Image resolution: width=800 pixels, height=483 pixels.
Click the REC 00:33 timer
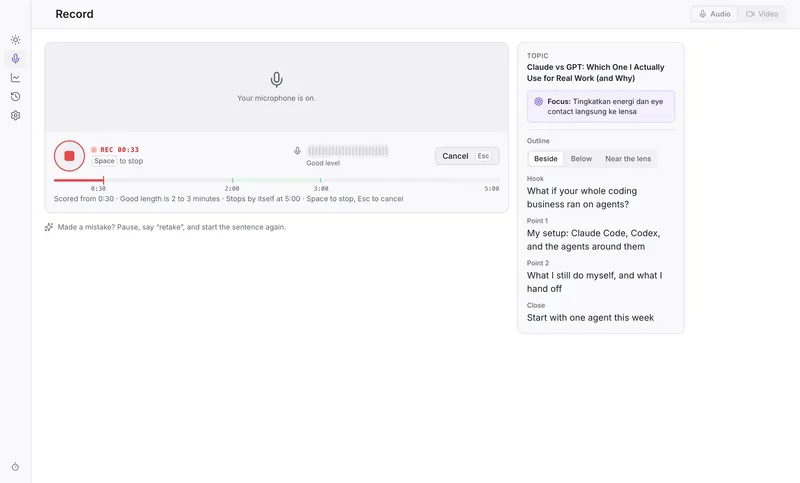(115, 149)
